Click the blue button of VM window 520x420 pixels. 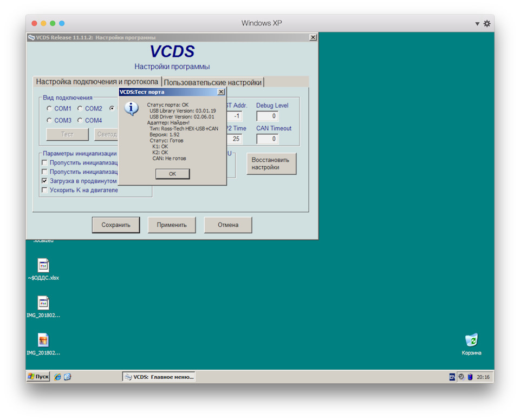point(62,23)
